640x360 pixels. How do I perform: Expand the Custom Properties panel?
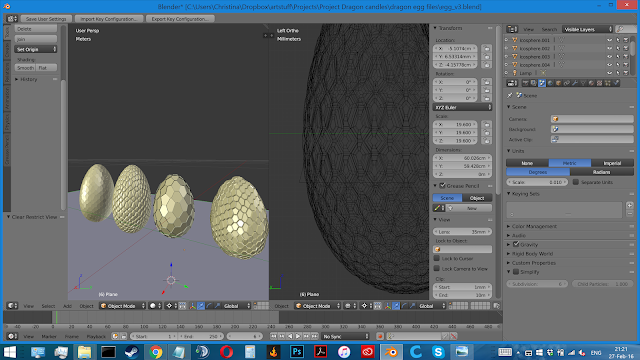(x=533, y=263)
